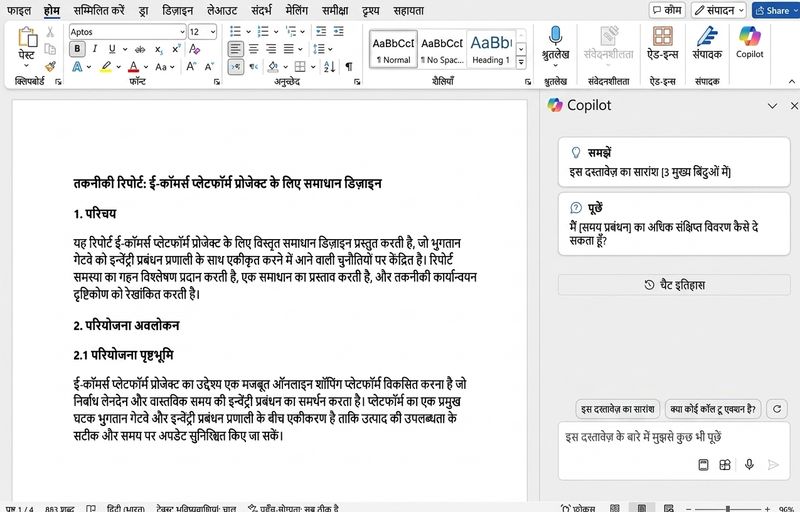The height and width of the screenshot is (512, 800).
Task: Switch to लेआउट (Layout) tab
Action: point(222,10)
